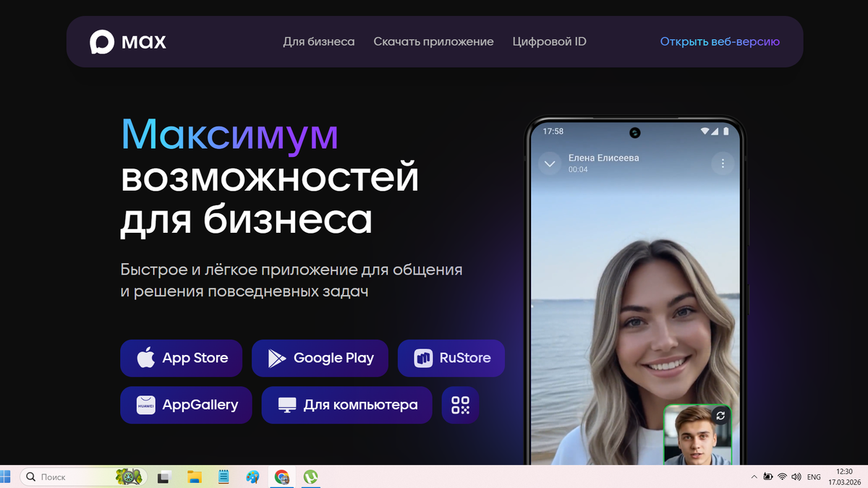
Task: Switch keyboard language via ENG indicator
Action: point(813,476)
